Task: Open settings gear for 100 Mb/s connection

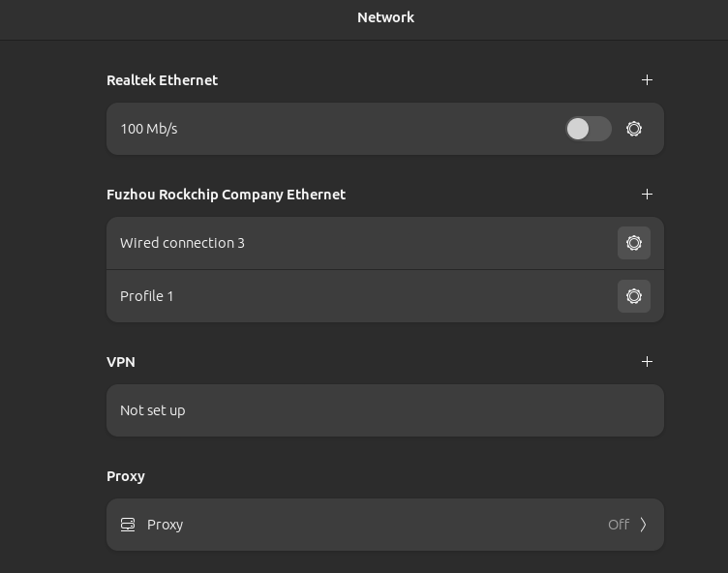Action: click(634, 129)
